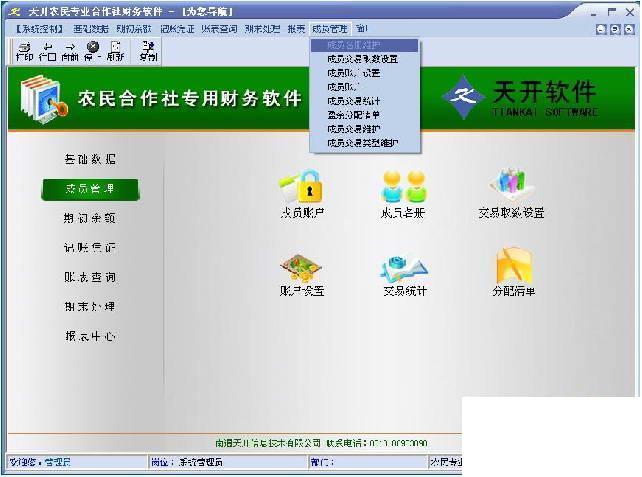Viewport: 642px width, 477px height.
Task: Click the 刷新 refresh toolbar icon
Action: (x=115, y=52)
